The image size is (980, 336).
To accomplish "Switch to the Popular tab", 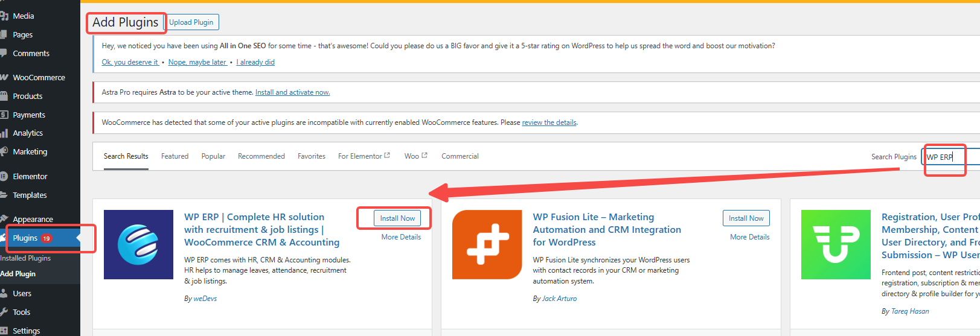I will coord(213,156).
